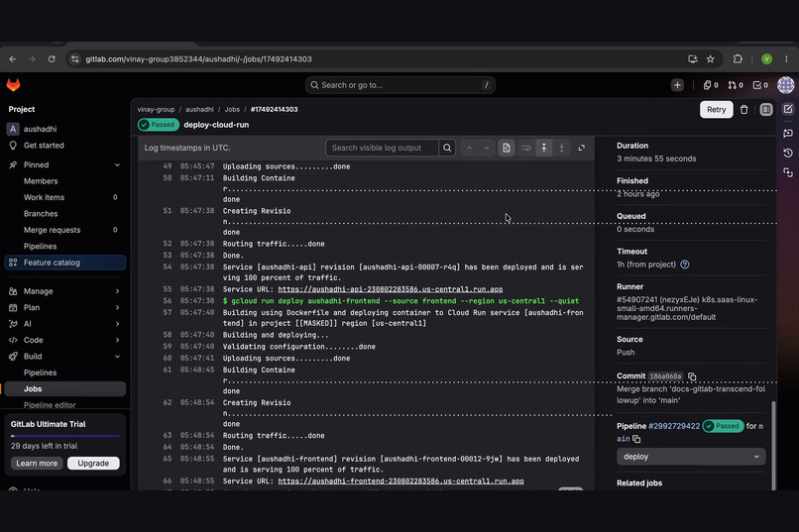Click the Retry button
Viewport: 799px width, 532px height.
pos(716,109)
